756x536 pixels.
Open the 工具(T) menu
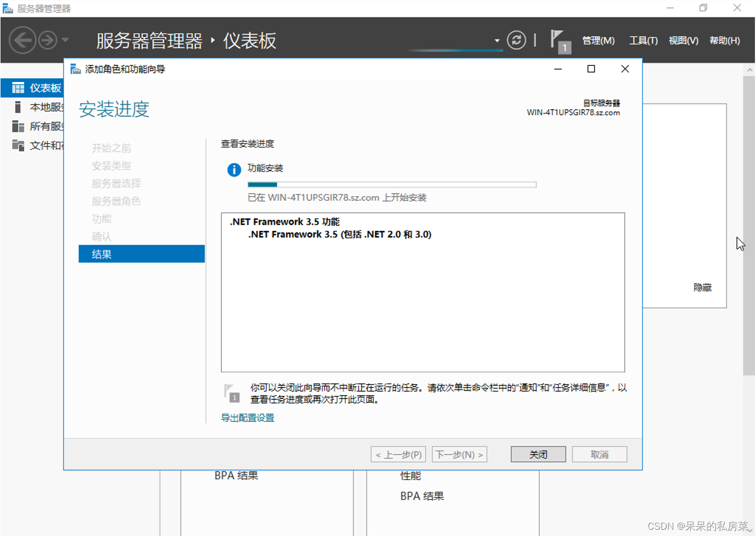click(x=643, y=41)
